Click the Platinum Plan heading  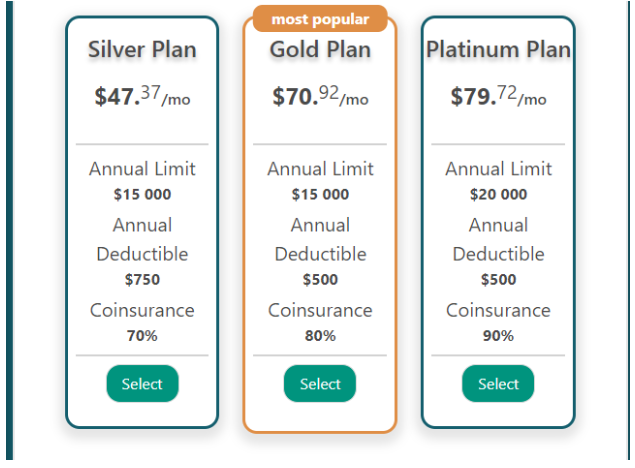coord(498,49)
